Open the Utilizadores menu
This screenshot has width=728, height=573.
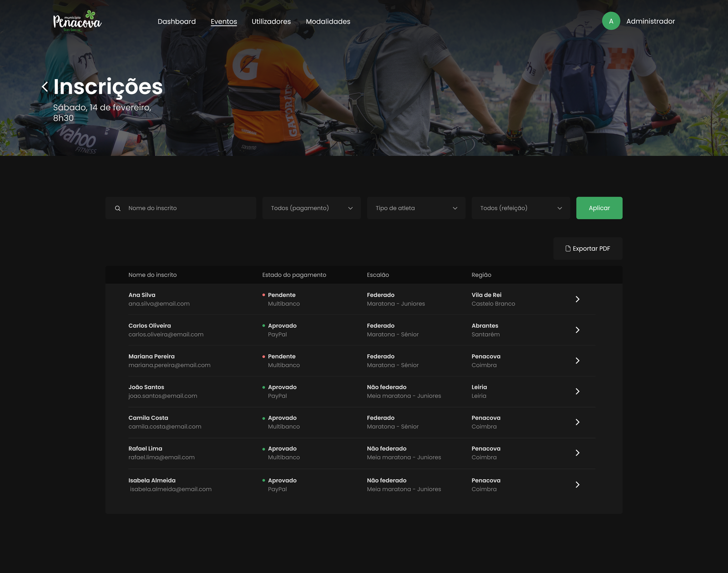point(271,21)
